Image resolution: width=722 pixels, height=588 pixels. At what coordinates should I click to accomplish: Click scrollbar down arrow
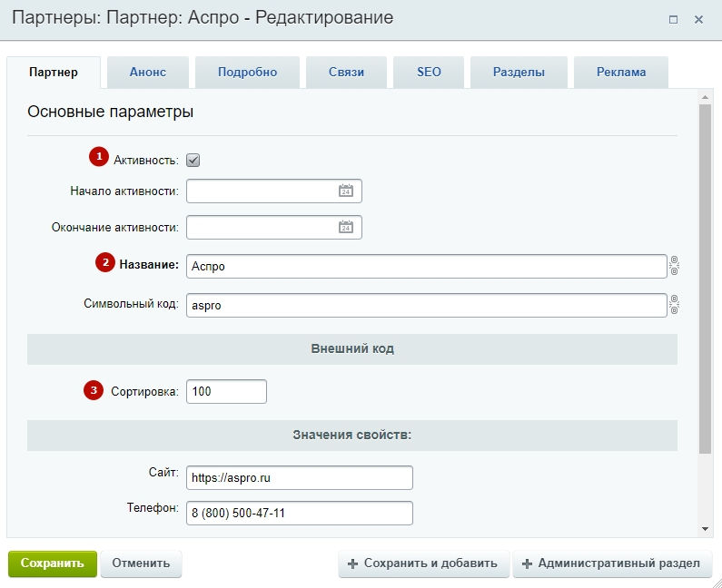point(705,529)
